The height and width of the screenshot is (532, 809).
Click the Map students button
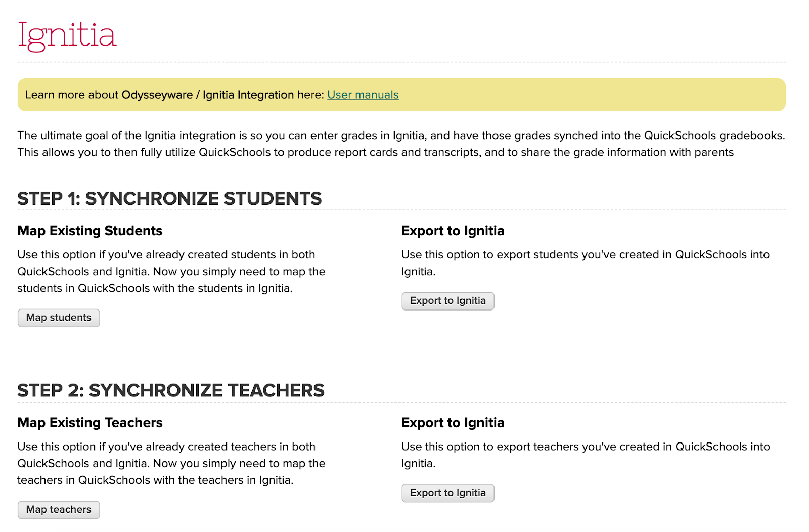click(x=59, y=318)
